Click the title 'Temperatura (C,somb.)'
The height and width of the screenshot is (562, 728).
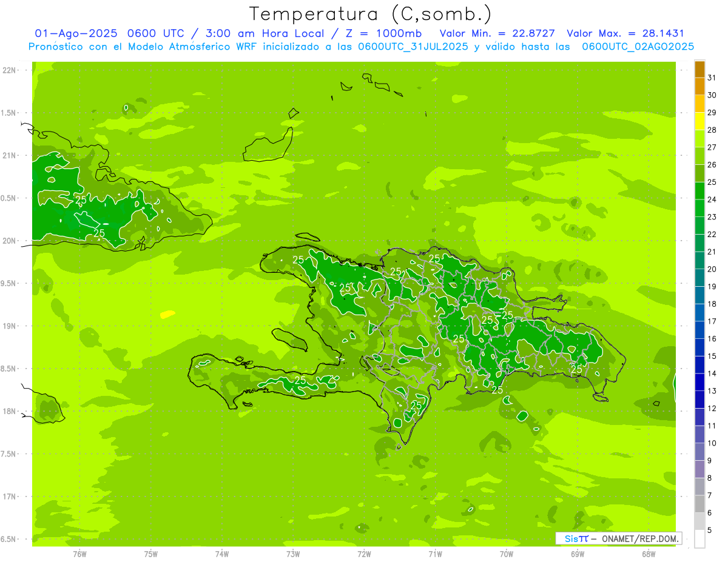[x=371, y=14]
